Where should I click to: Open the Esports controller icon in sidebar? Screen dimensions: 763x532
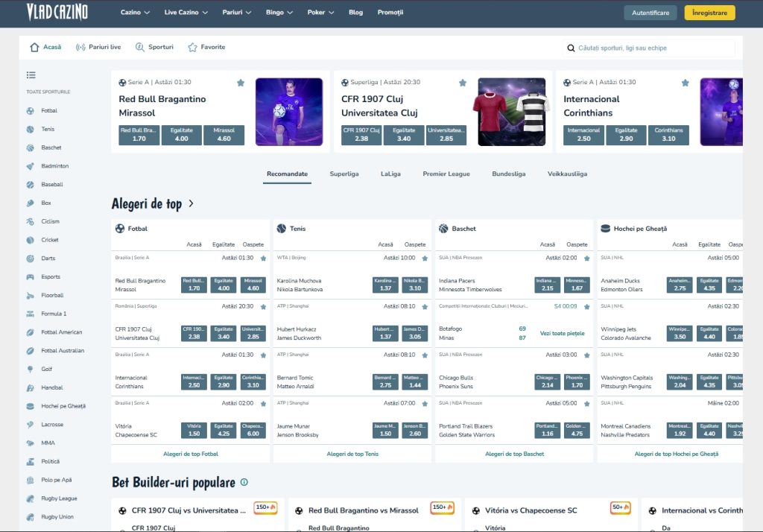point(30,277)
